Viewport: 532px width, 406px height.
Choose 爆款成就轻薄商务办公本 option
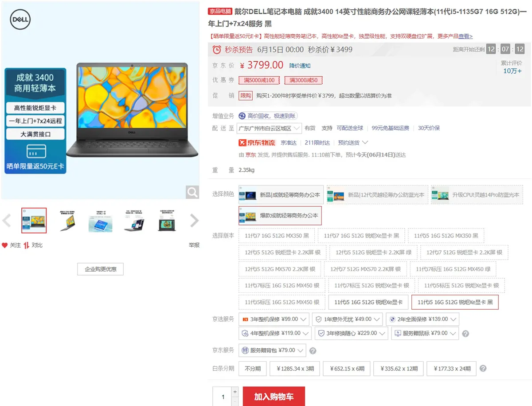[x=280, y=216]
